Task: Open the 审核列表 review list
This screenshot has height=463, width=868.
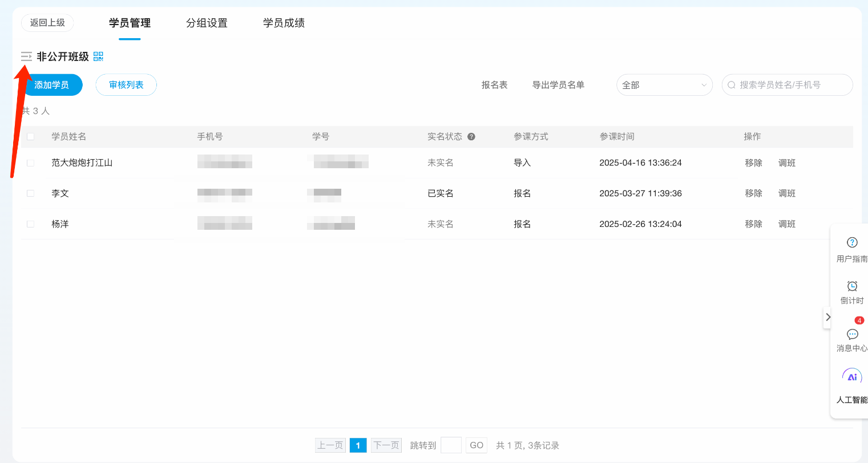Action: pyautogui.click(x=126, y=85)
